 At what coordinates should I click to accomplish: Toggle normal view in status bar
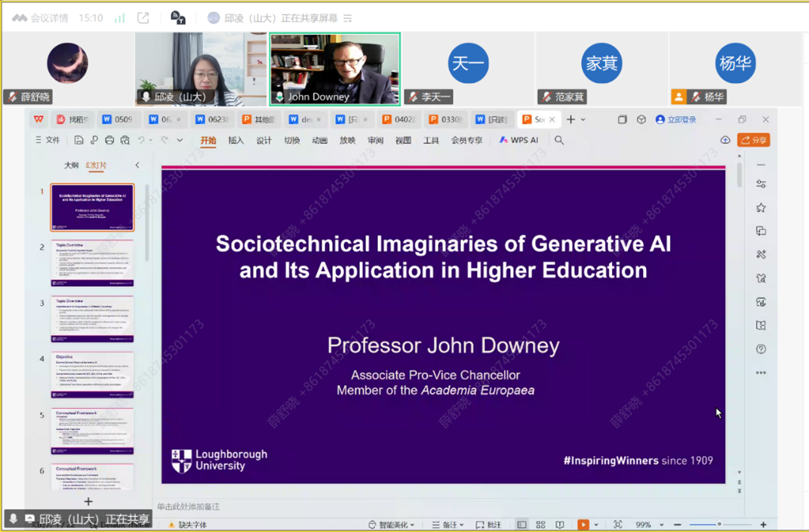[521, 524]
